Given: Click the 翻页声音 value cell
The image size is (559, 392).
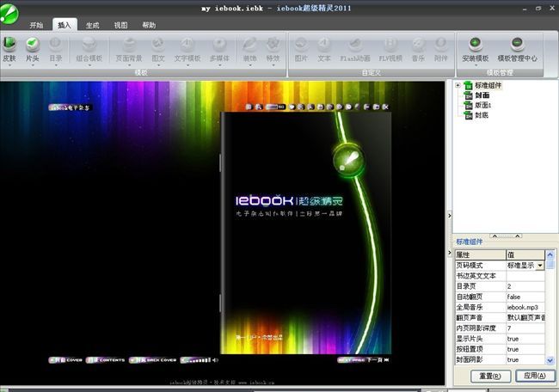Looking at the screenshot, I should pos(525,317).
